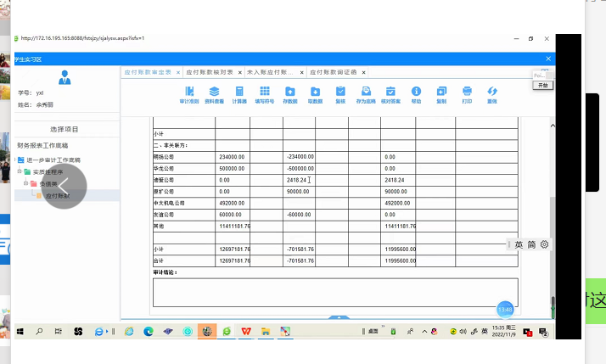Close the 应付账款审定表 tab

tap(177, 73)
